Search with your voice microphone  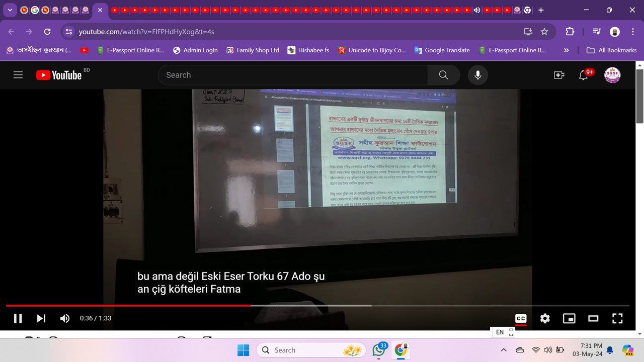pos(478,75)
